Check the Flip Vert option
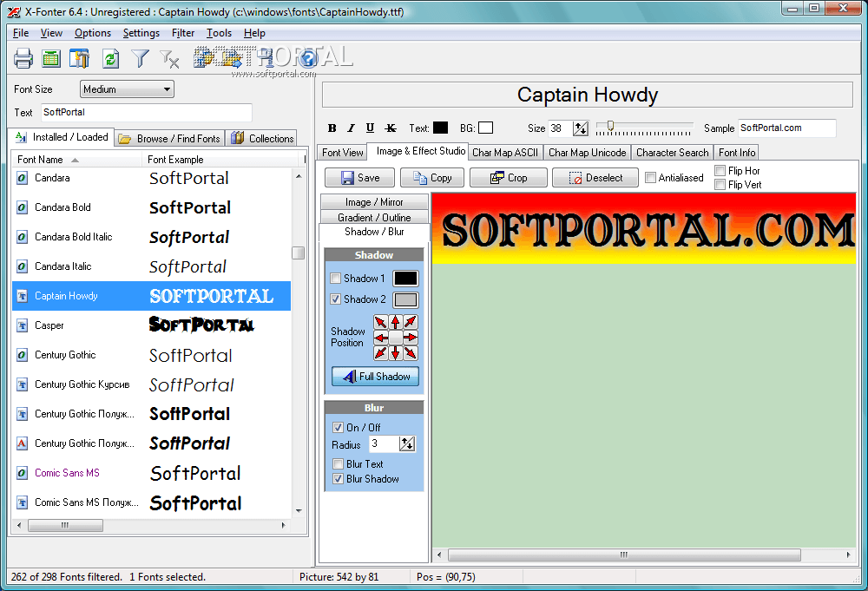 (x=720, y=185)
